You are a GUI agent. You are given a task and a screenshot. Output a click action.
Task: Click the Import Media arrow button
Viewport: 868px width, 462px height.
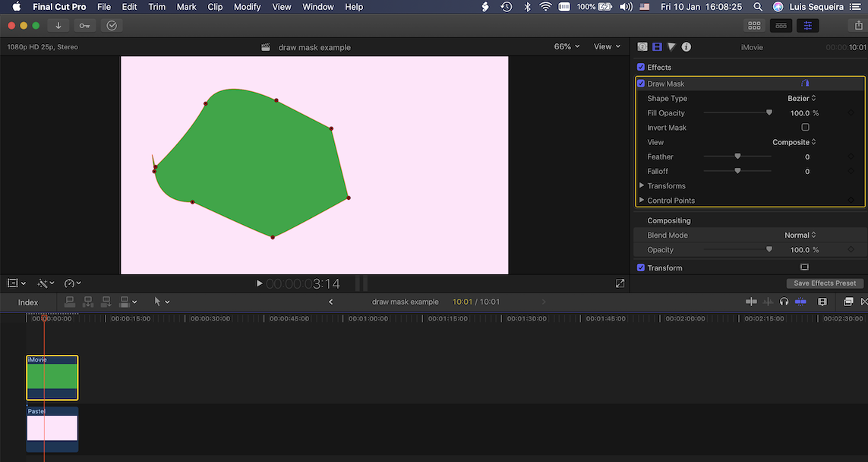[x=58, y=25]
